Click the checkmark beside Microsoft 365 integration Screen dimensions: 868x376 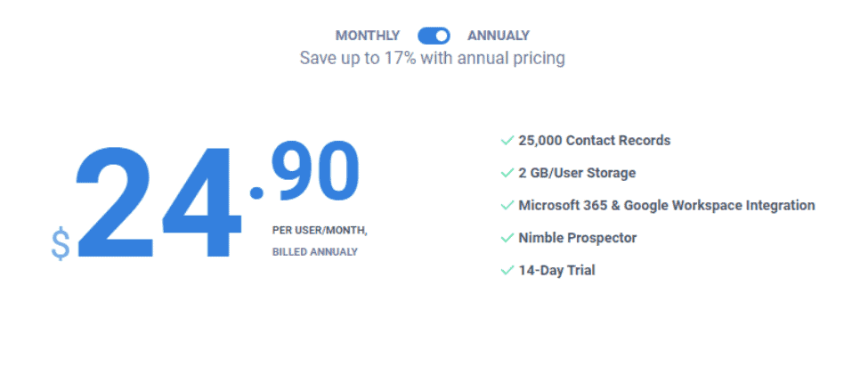click(x=507, y=206)
